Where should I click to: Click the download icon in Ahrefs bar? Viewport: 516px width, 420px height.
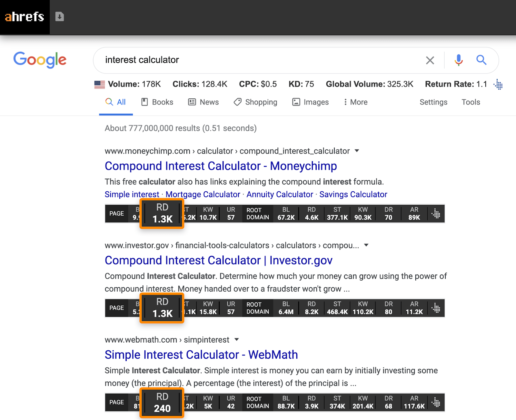(x=60, y=16)
